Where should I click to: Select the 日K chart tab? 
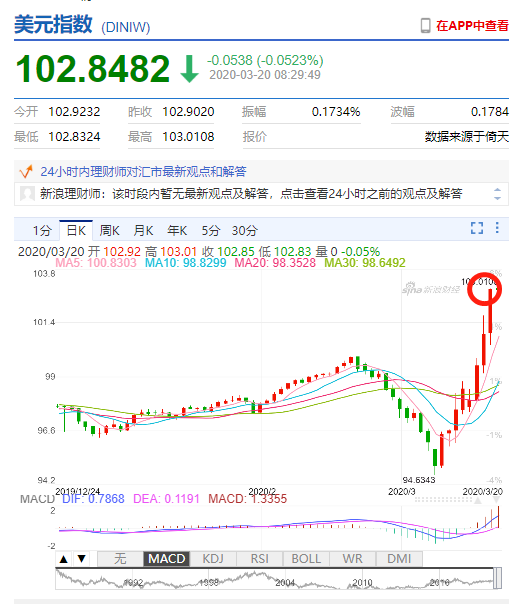coord(76,230)
